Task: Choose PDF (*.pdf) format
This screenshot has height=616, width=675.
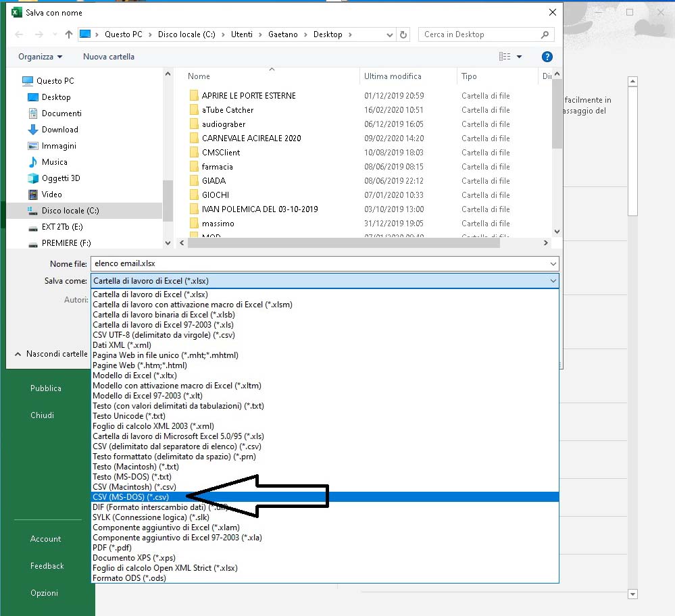Action: click(325, 548)
